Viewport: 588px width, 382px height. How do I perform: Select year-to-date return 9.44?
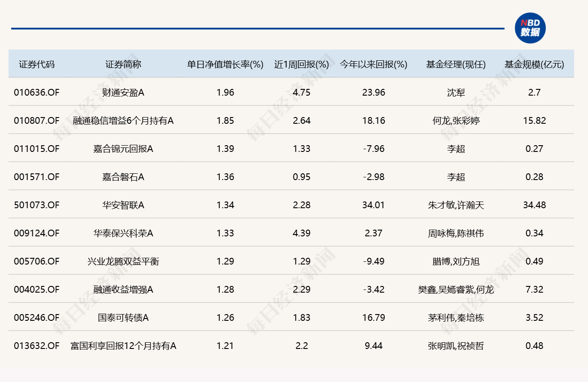click(374, 346)
